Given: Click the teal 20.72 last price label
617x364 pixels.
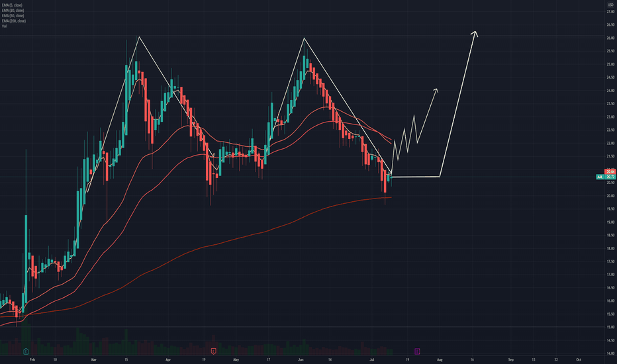Looking at the screenshot, I should coord(610,177).
